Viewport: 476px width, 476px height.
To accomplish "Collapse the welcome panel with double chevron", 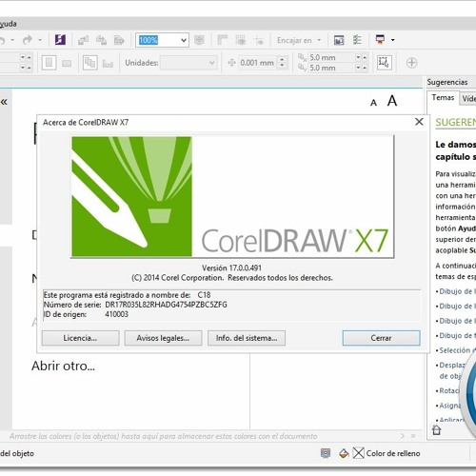I will 4,102.
